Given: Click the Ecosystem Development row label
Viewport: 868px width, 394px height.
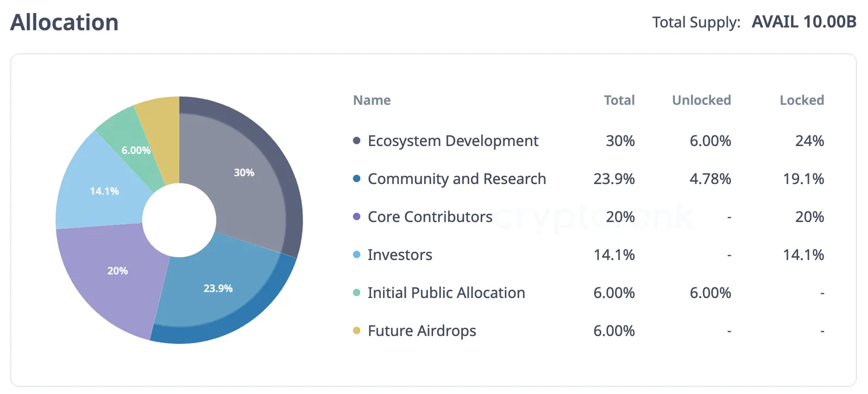Looking at the screenshot, I should coord(453,141).
